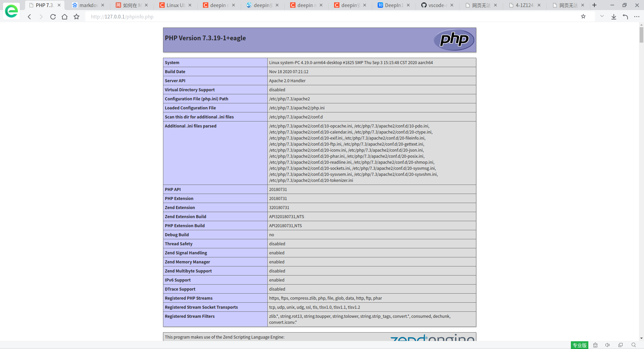Open the cleaner broom icon in status bar
The image size is (644, 349).
pos(595,345)
